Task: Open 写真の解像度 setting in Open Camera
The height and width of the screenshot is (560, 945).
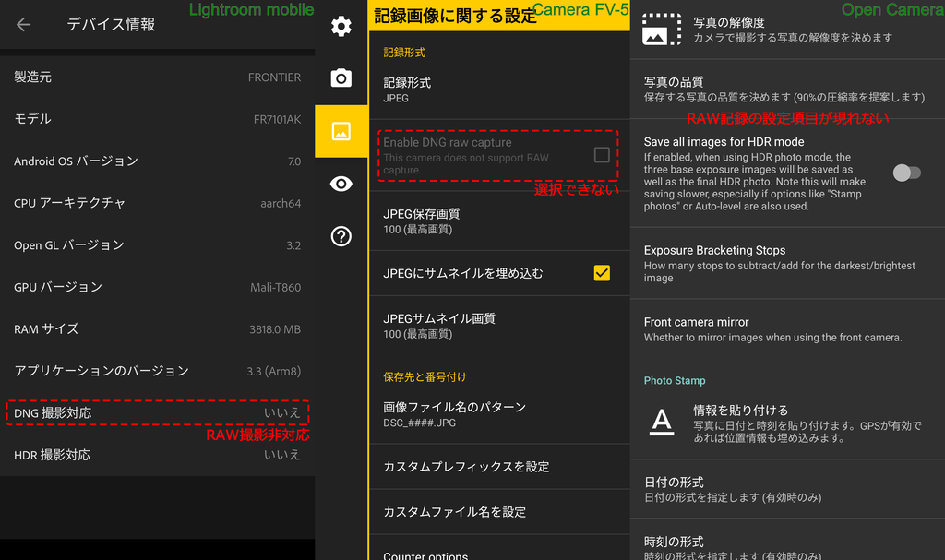Action: pyautogui.click(x=787, y=30)
